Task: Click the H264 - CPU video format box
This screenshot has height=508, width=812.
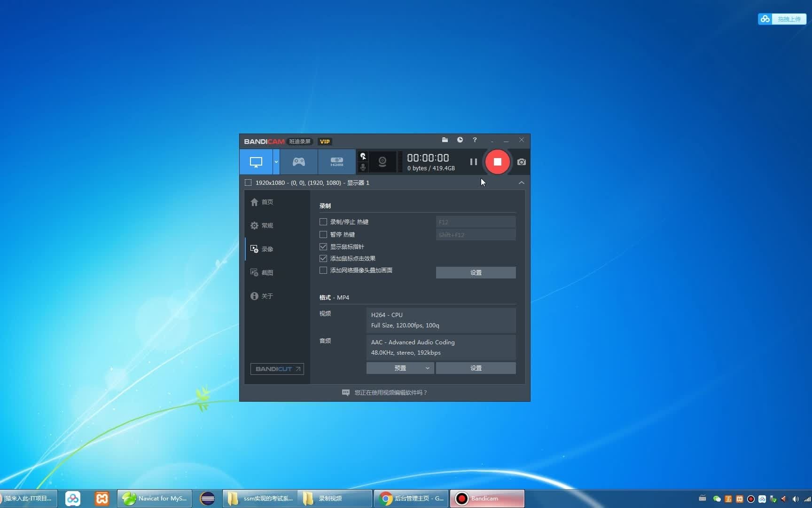Action: pos(441,320)
